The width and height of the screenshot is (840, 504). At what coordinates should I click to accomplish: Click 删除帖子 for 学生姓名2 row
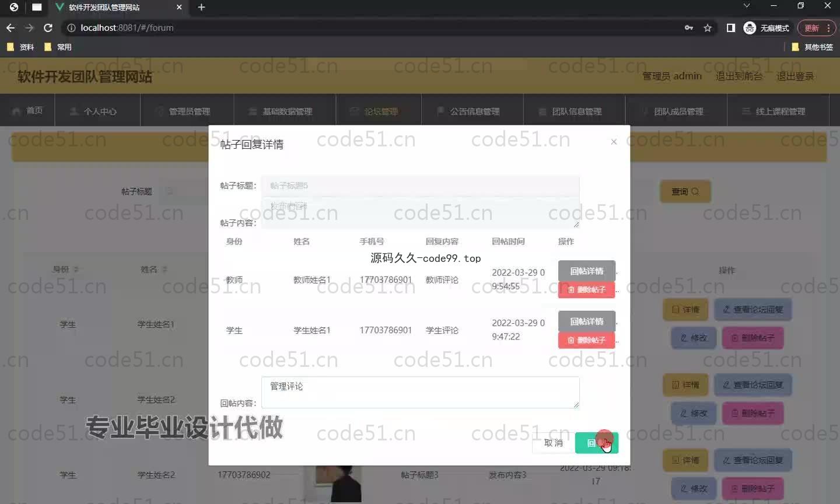tap(752, 413)
